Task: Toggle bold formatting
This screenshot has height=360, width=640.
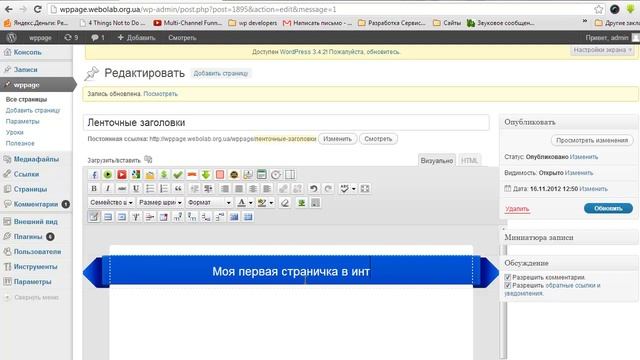Action: [x=94, y=189]
